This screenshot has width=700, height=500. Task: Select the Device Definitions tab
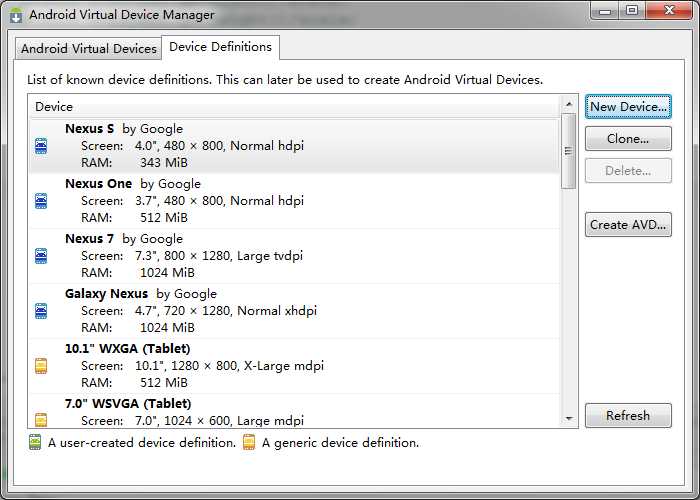tap(221, 47)
